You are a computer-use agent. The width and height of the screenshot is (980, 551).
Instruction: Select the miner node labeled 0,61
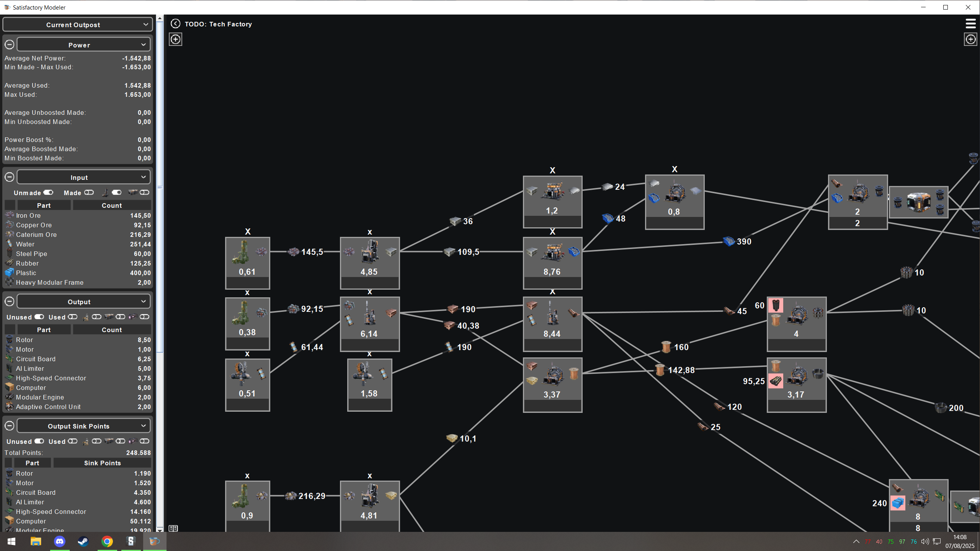tap(248, 263)
